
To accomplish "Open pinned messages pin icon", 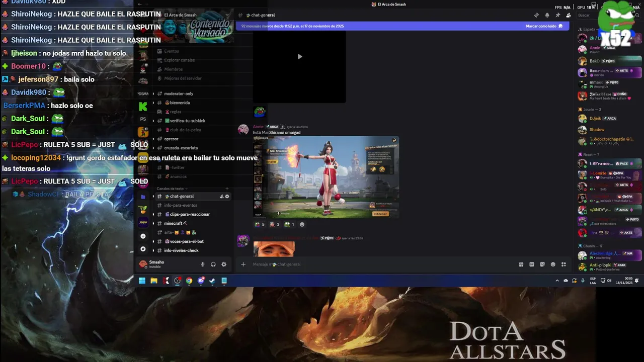I will pos(557,15).
